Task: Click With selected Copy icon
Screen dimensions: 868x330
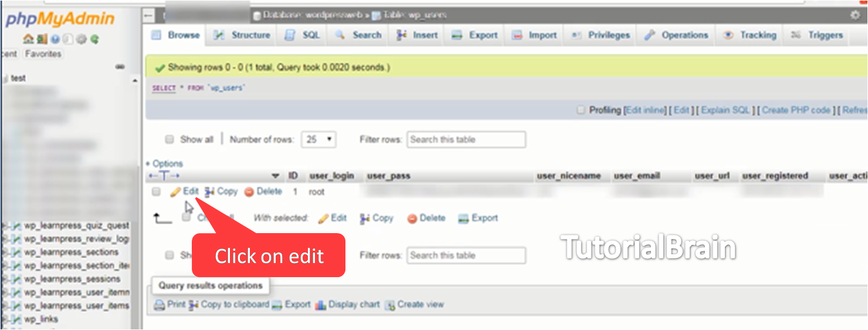Action: pyautogui.click(x=364, y=218)
